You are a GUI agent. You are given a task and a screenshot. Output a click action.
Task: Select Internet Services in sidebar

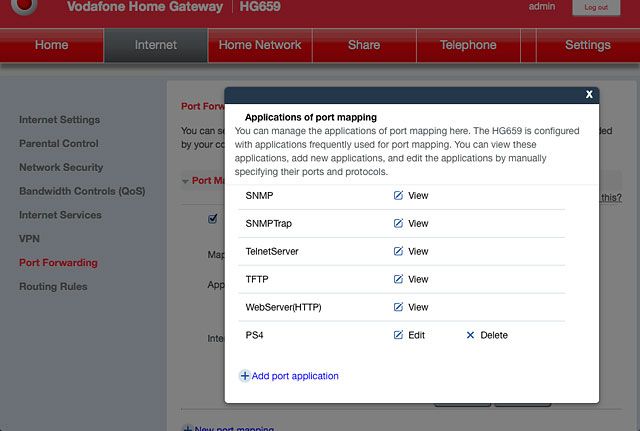[60, 215]
